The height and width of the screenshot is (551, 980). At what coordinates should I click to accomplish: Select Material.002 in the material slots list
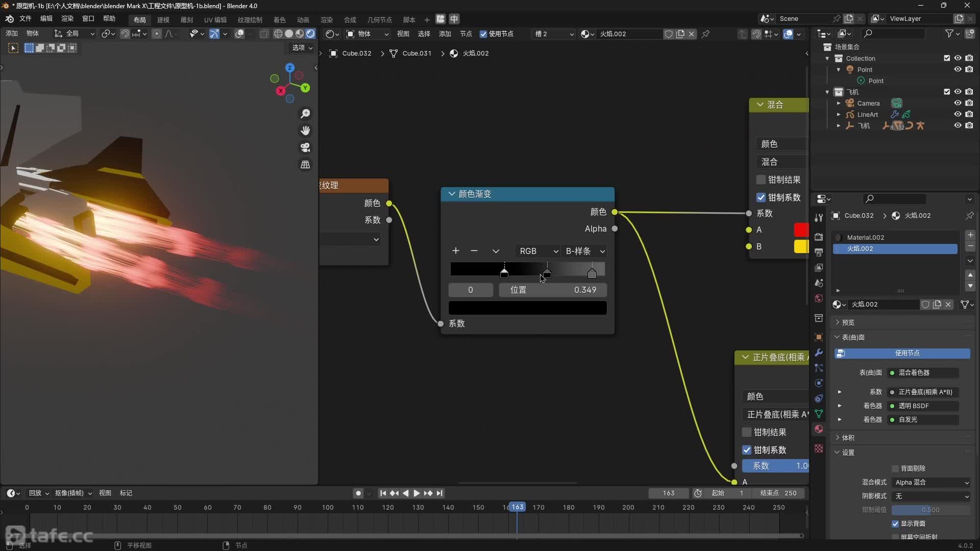895,237
